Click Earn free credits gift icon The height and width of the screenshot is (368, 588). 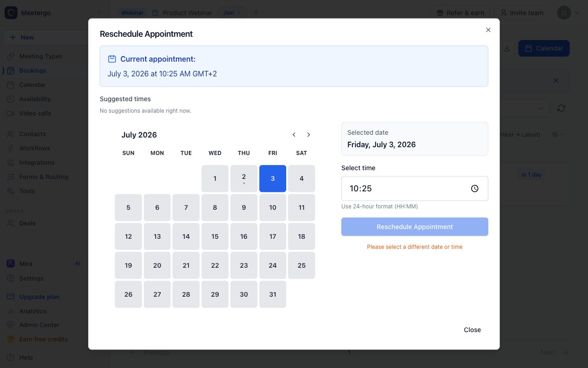pyautogui.click(x=11, y=339)
